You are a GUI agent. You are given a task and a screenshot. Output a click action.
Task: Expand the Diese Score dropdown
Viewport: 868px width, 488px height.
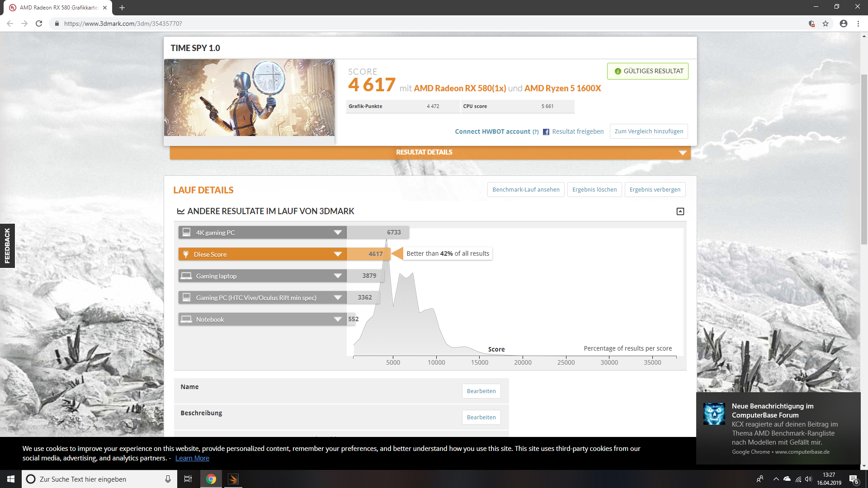pos(337,254)
